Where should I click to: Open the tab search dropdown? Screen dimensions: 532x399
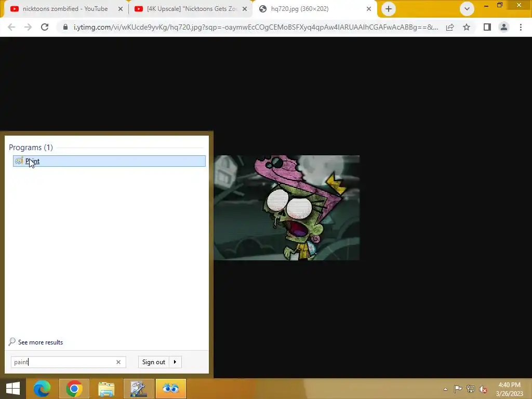[467, 9]
